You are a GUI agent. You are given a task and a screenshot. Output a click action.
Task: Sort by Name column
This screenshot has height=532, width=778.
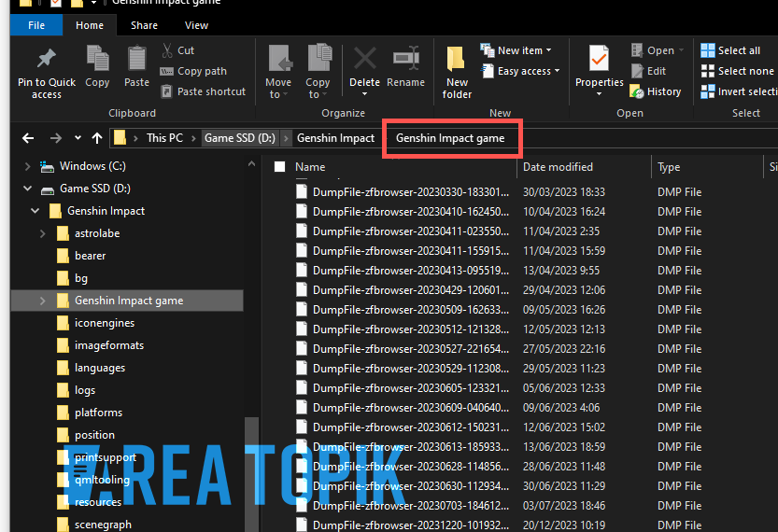tap(310, 167)
